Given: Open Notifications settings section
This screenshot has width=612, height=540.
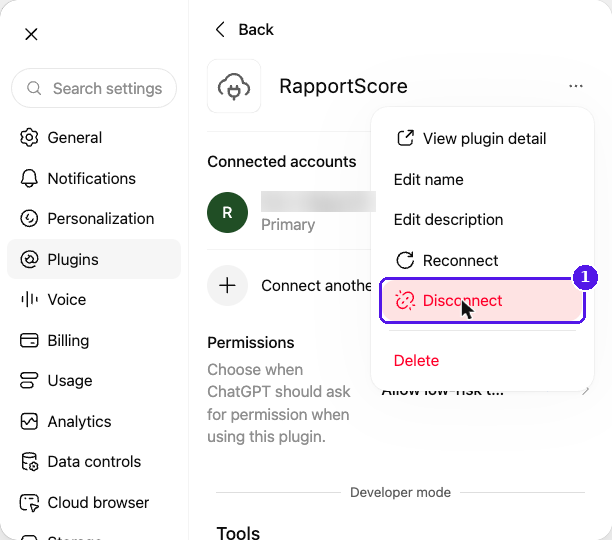Looking at the screenshot, I should pos(94,178).
